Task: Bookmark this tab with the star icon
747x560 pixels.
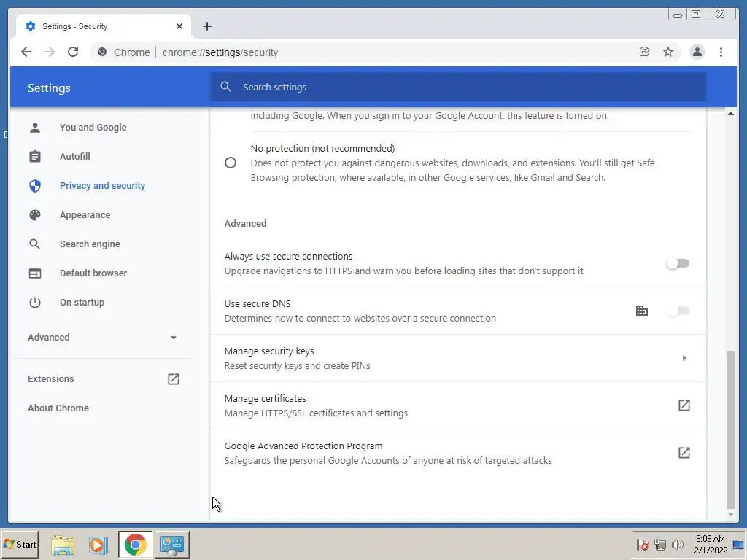Action: [x=668, y=52]
